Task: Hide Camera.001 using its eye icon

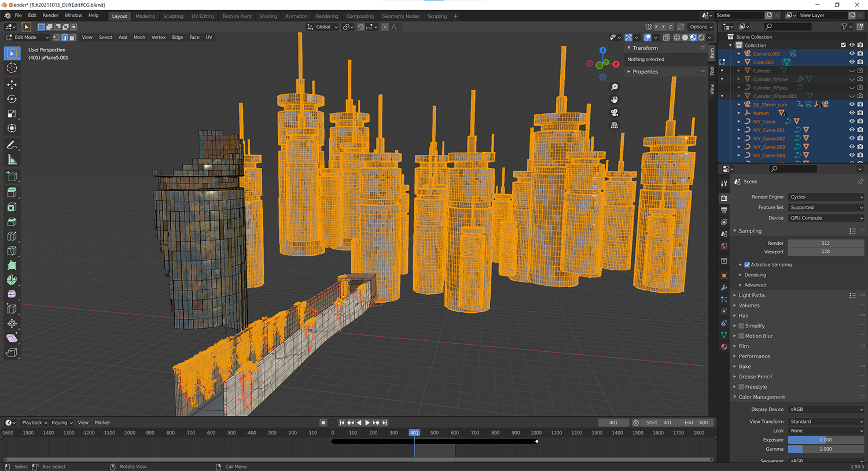Action: [x=852, y=54]
